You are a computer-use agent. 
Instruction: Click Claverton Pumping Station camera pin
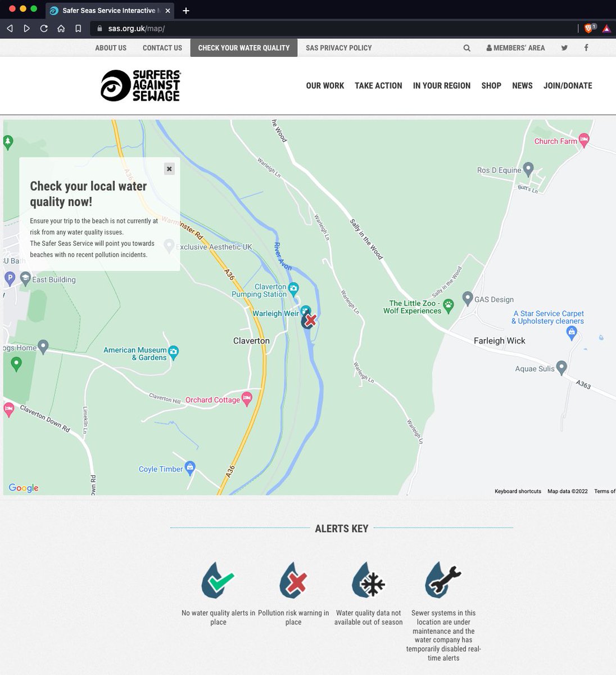(293, 290)
